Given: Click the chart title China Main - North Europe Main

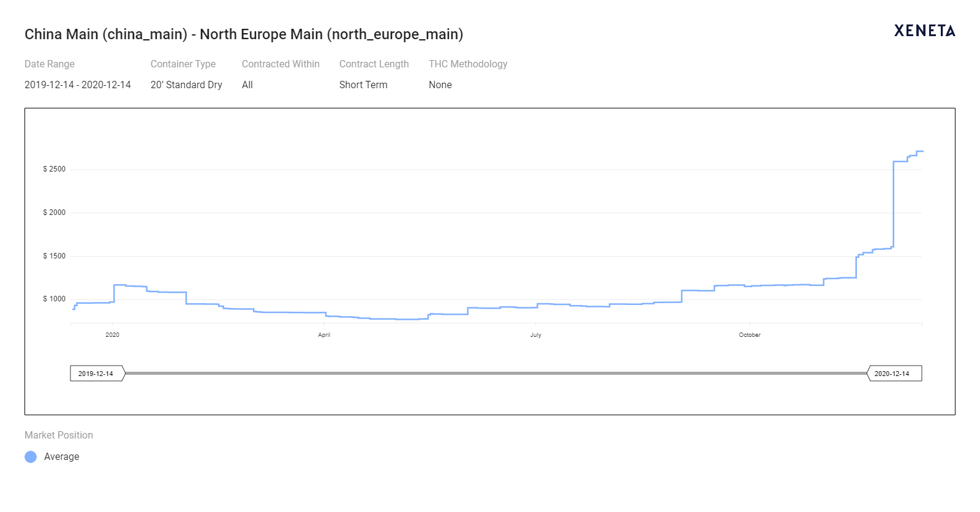Looking at the screenshot, I should 244,34.
